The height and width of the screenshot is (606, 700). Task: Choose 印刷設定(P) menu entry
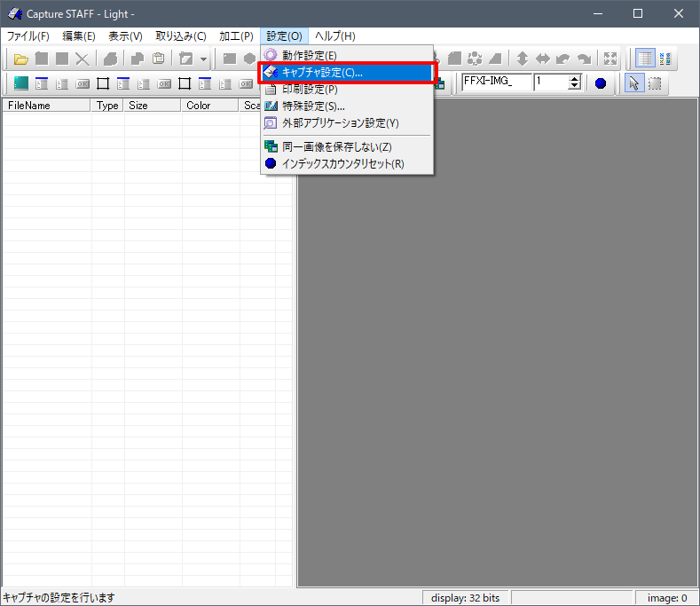click(x=347, y=90)
